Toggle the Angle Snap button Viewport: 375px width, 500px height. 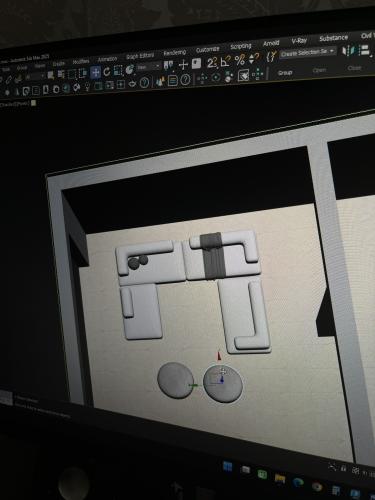[x=226, y=61]
